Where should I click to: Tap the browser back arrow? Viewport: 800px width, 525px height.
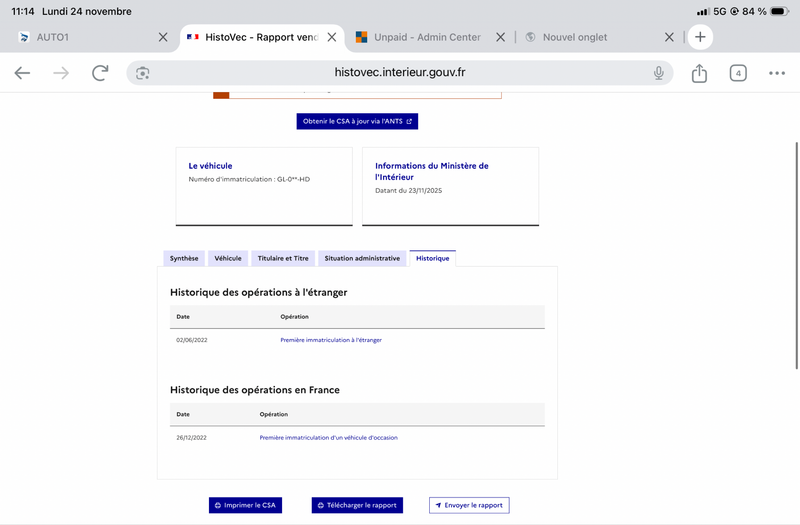[x=22, y=73]
